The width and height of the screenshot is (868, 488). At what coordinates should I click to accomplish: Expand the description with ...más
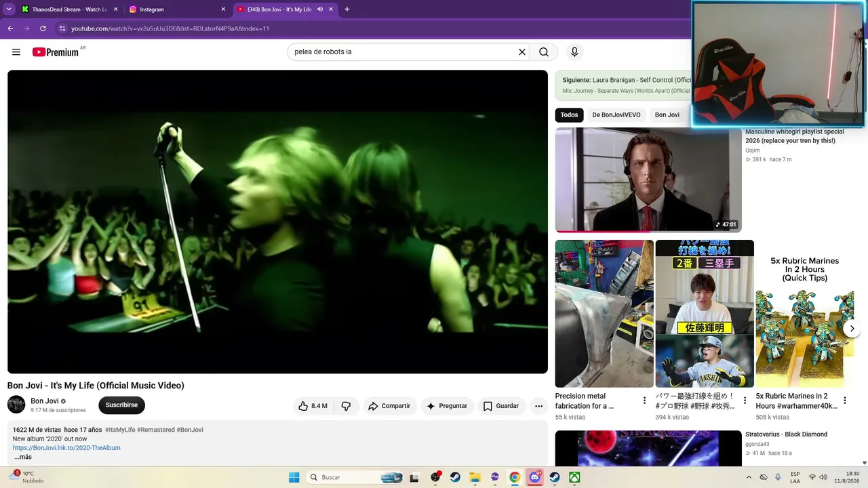pyautogui.click(x=23, y=457)
